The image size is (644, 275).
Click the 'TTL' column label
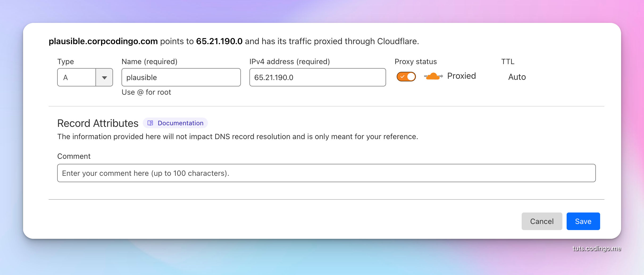coord(508,62)
